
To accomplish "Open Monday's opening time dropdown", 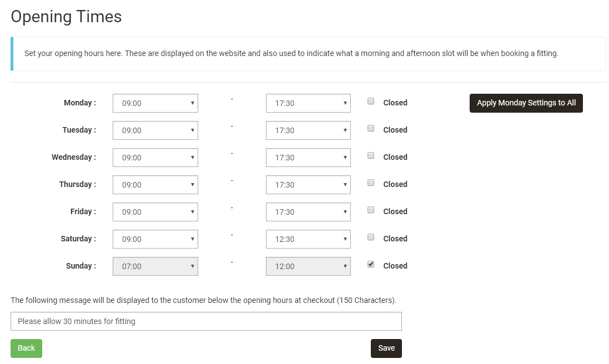I will point(155,103).
